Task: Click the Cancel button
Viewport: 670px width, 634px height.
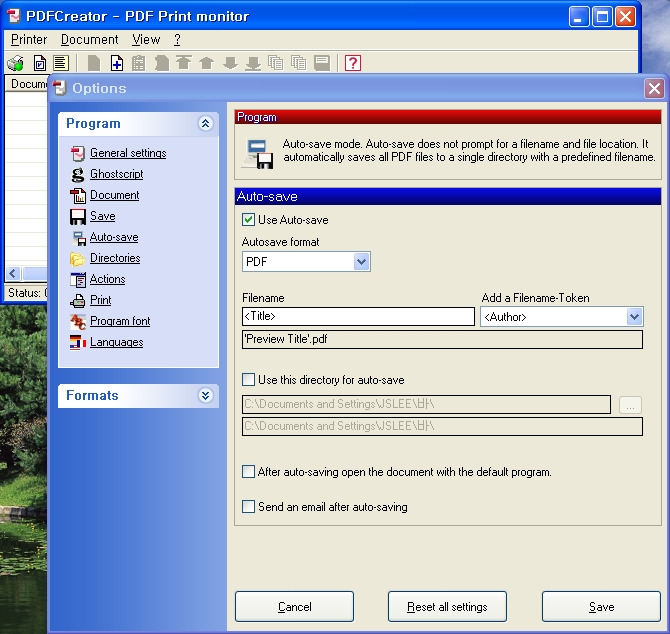Action: coord(294,607)
